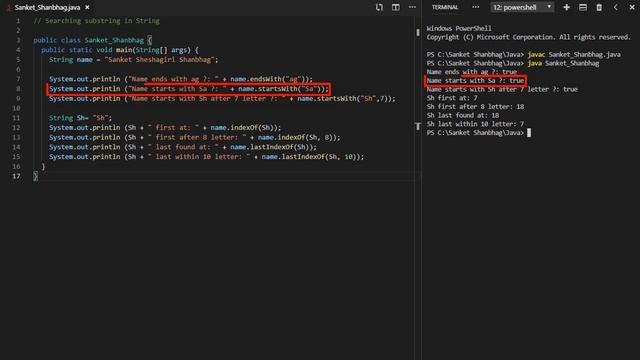
Task: Click the main method declaration line
Action: (120, 50)
